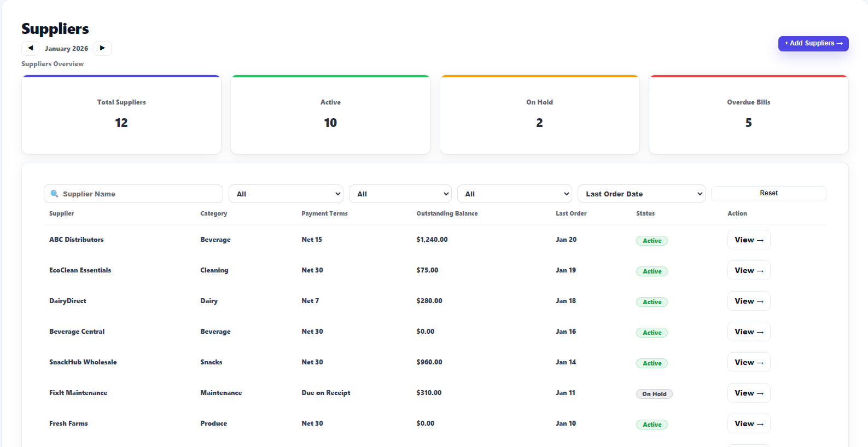This screenshot has height=447, width=868.
Task: View ABC Distributors supplier details
Action: 749,240
